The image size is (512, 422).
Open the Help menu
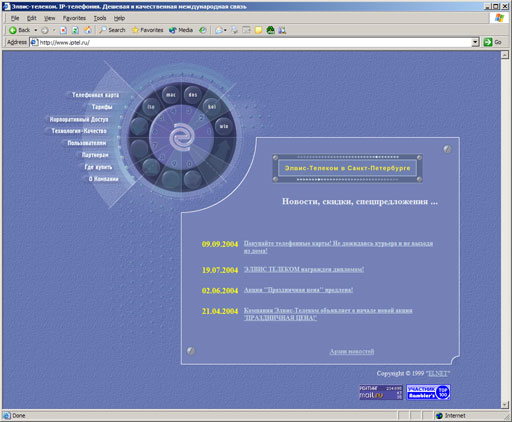119,18
